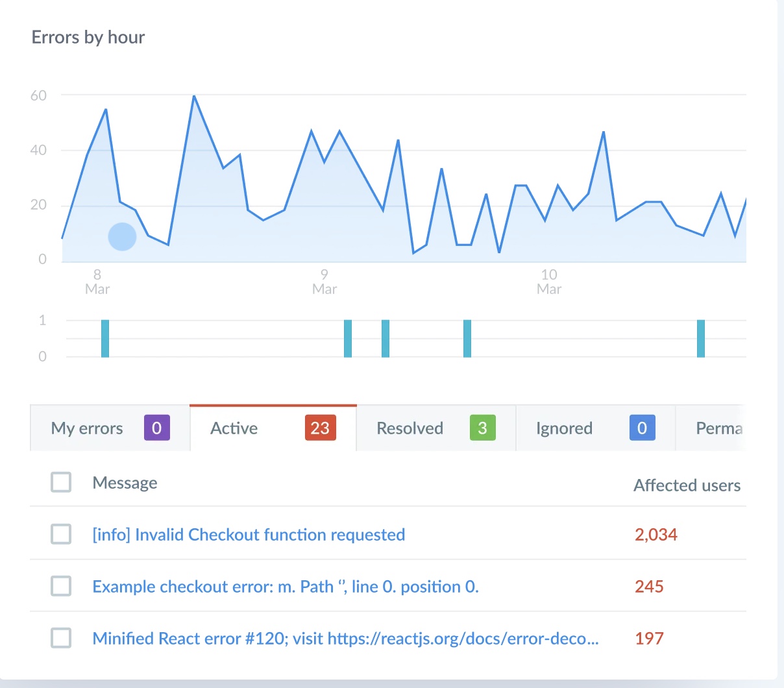The image size is (784, 688).
Task: Click the rightmost teal deployment marker
Action: 700,338
